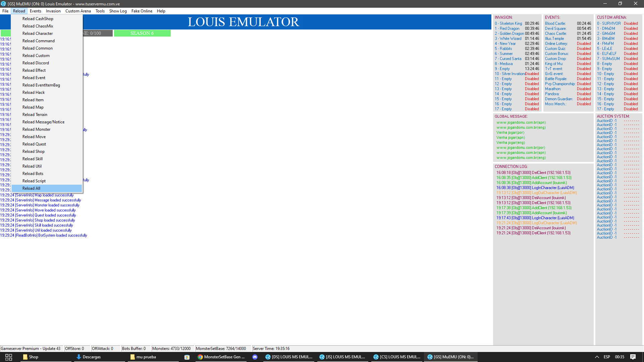Click the Chaos Castle event entry

pyautogui.click(x=568, y=34)
